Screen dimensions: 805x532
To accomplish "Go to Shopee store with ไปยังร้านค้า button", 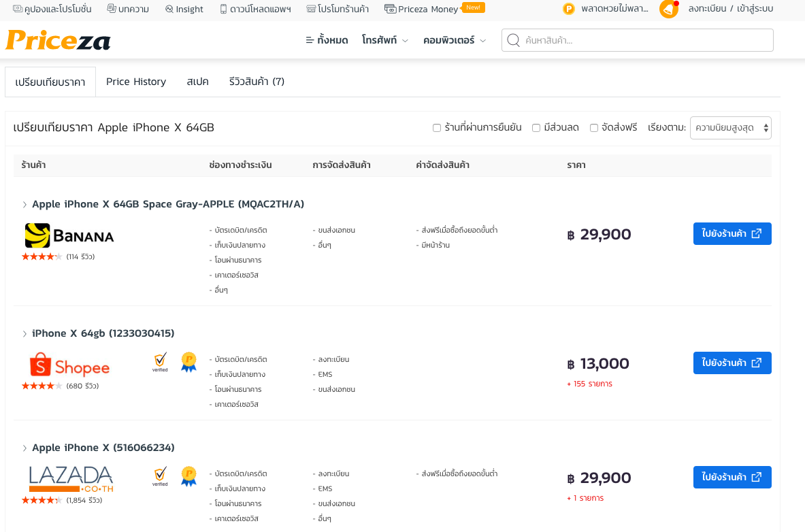I will pyautogui.click(x=732, y=363).
